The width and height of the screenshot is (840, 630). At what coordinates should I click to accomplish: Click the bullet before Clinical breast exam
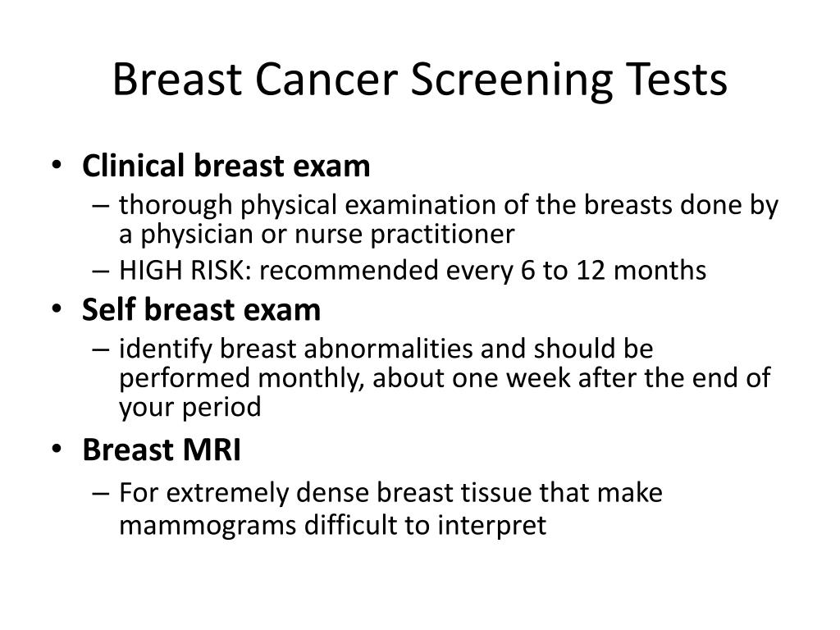57,166
